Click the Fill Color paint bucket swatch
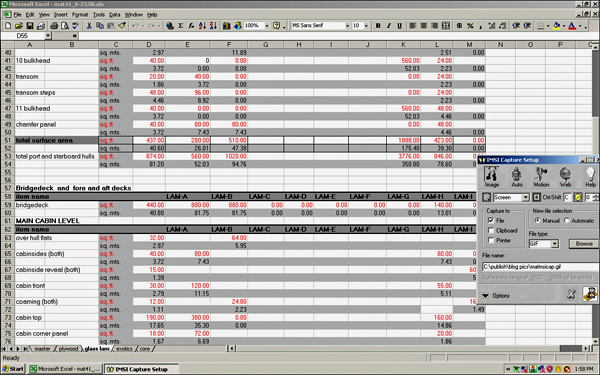The image size is (600, 375). tap(556, 26)
